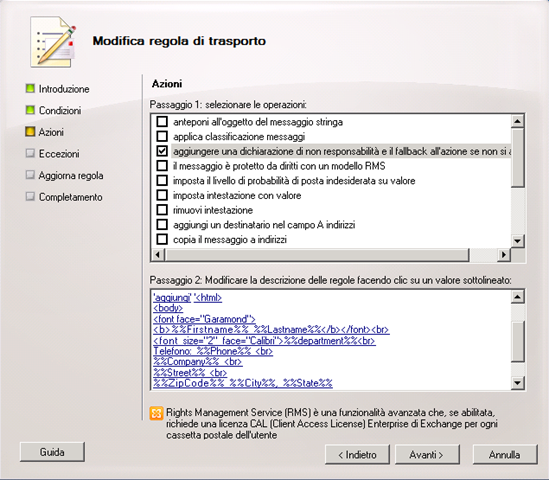Enable 'rimuovi intestazione' checkbox
The width and height of the screenshot is (549, 480).
(x=162, y=210)
